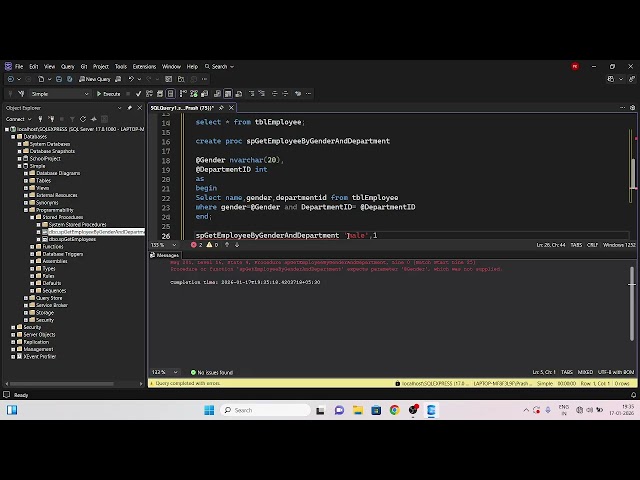
Task: Click the Save All icon in the standard toolbar
Action: [x=70, y=79]
